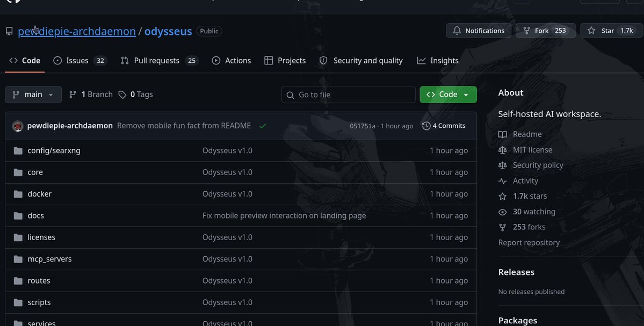
Task: Click the book icon next to Readme
Action: point(502,134)
